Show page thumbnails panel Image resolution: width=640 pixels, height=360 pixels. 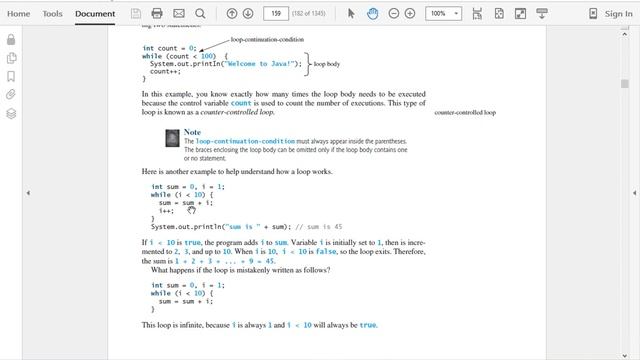coord(11,58)
